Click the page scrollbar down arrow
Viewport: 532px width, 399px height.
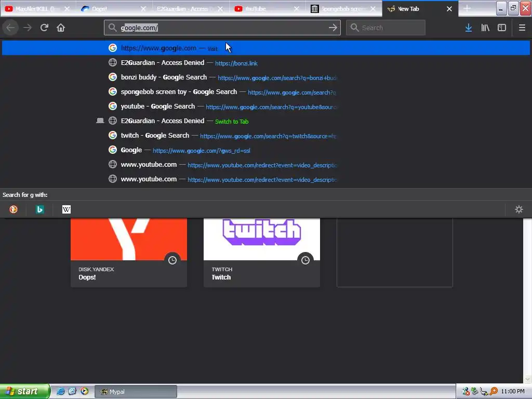[527, 379]
